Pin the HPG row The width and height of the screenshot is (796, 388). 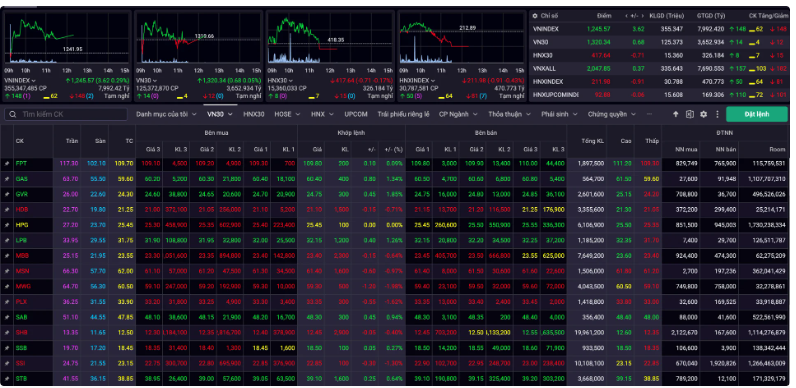pos(7,224)
